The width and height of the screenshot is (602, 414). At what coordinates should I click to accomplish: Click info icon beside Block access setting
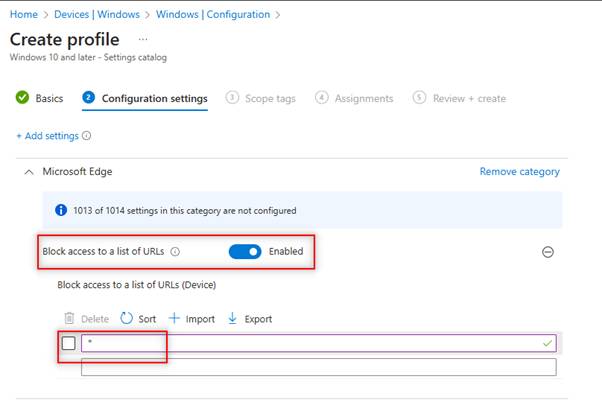175,252
